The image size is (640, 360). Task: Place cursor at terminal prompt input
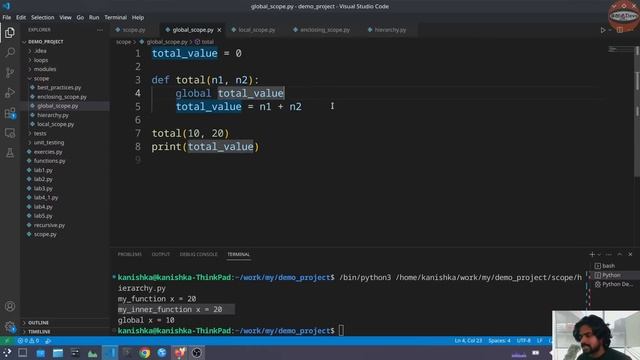tap(341, 331)
